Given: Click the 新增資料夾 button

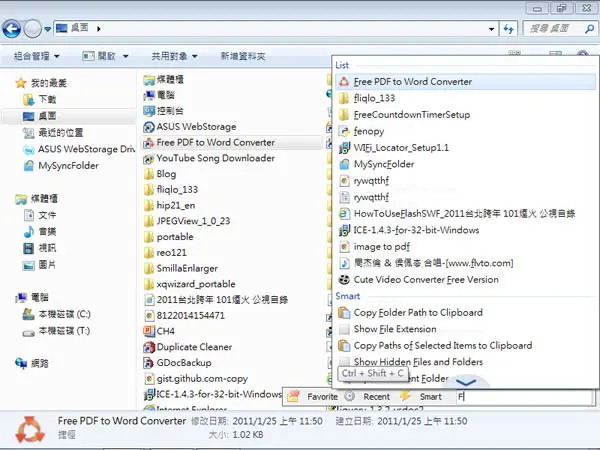Looking at the screenshot, I should coord(243,56).
